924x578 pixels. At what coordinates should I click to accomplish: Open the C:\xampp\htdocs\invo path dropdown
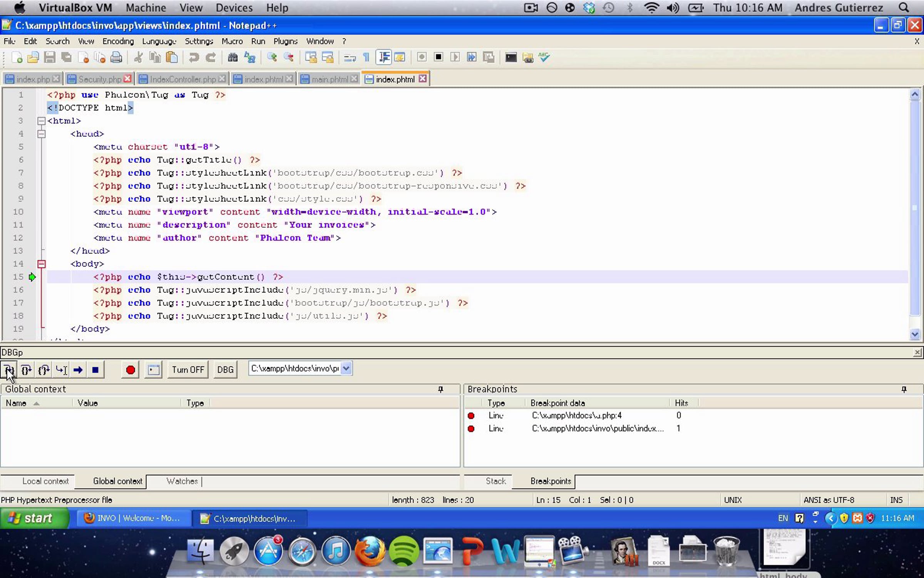pyautogui.click(x=346, y=368)
